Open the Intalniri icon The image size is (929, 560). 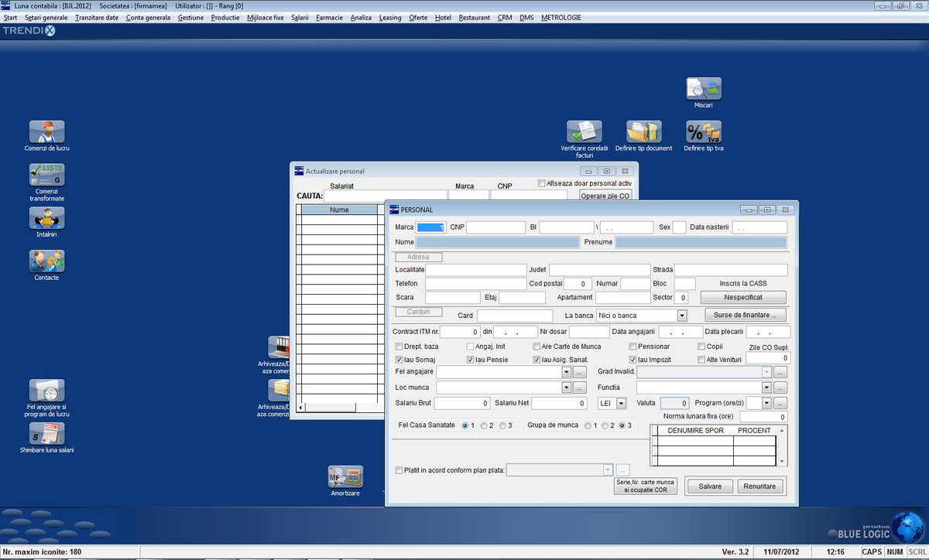(46, 218)
